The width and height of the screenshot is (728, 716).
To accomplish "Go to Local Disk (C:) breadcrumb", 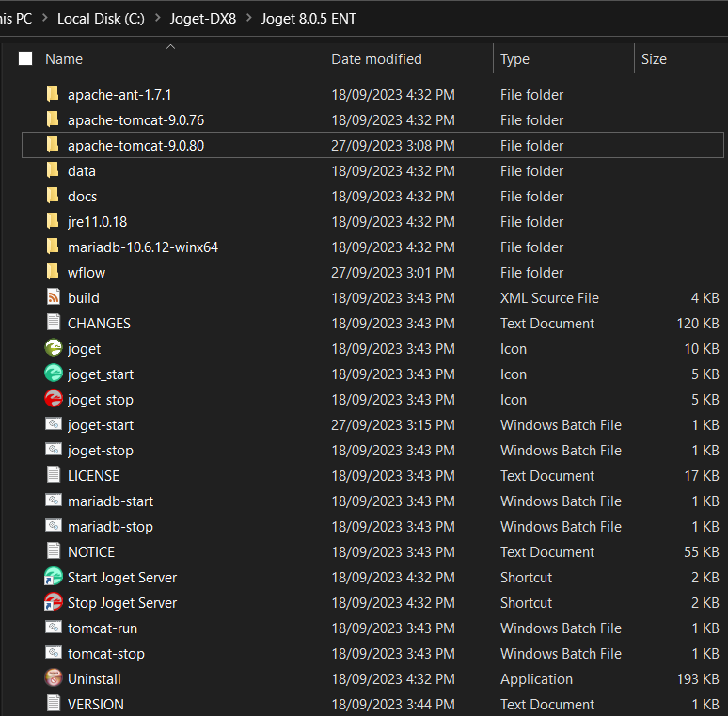I will tap(100, 19).
